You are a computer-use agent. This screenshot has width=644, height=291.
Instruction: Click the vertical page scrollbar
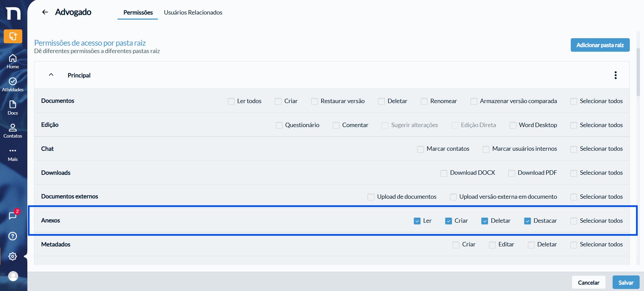pyautogui.click(x=638, y=72)
